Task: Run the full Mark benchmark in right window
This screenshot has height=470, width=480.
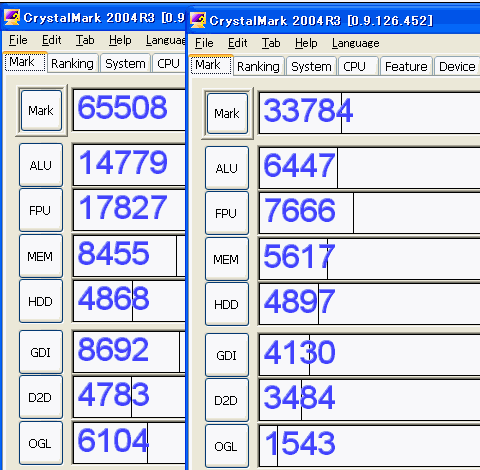Action: (x=227, y=113)
